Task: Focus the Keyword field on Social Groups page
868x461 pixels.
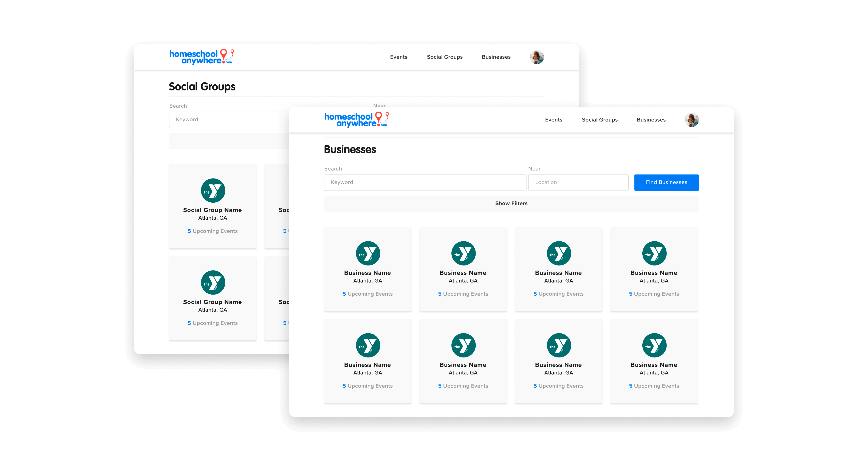Action: 229,120
